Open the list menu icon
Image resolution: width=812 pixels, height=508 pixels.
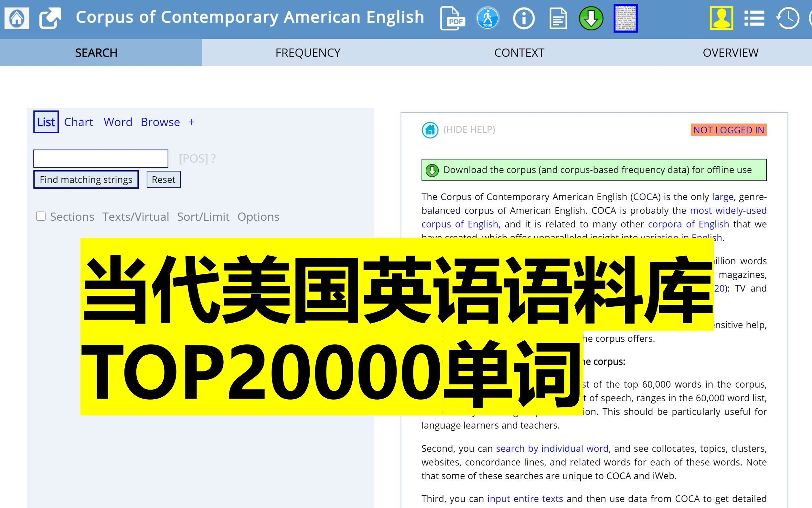coord(754,18)
